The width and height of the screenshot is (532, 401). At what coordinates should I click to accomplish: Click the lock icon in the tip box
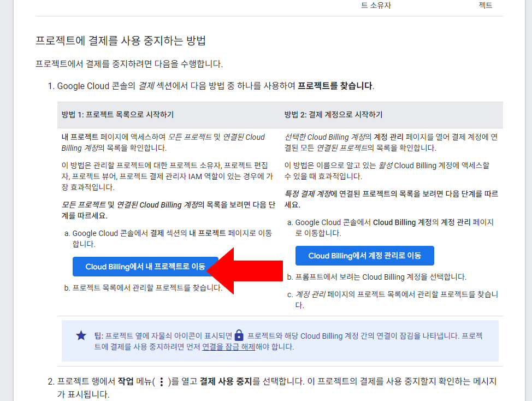(x=239, y=335)
